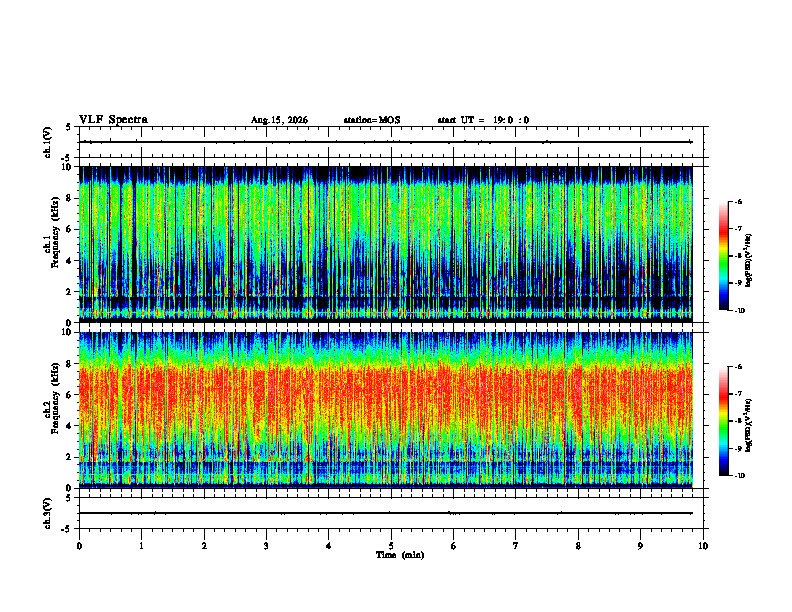Click the "8" kHz tick of ch.1 panel
This screenshot has width=792, height=612.
[x=71, y=198]
